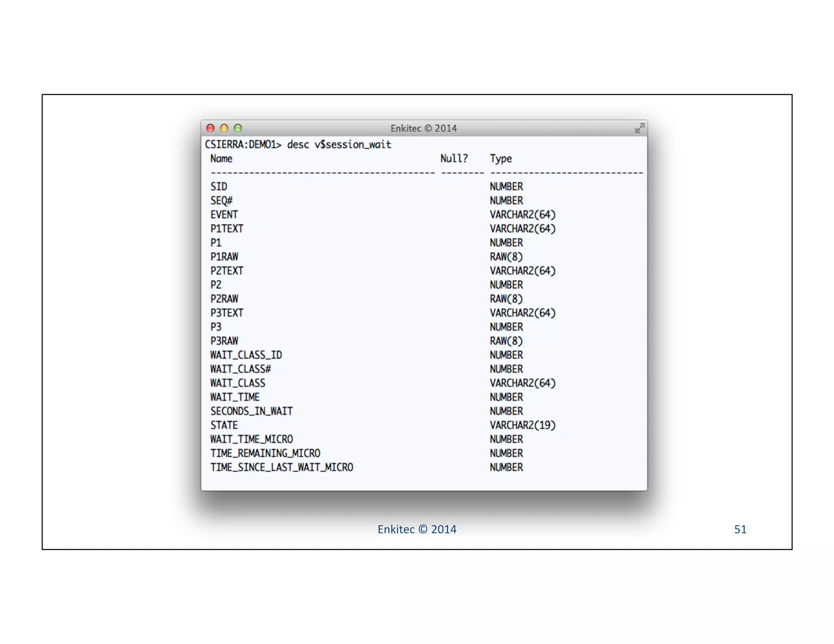Click the Name column header

click(221, 158)
